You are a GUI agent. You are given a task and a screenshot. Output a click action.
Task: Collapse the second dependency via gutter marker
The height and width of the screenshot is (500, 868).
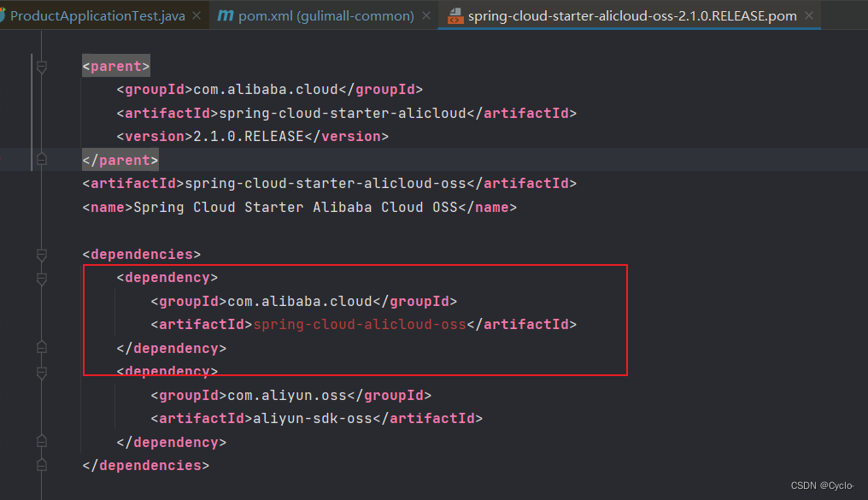pyautogui.click(x=40, y=373)
